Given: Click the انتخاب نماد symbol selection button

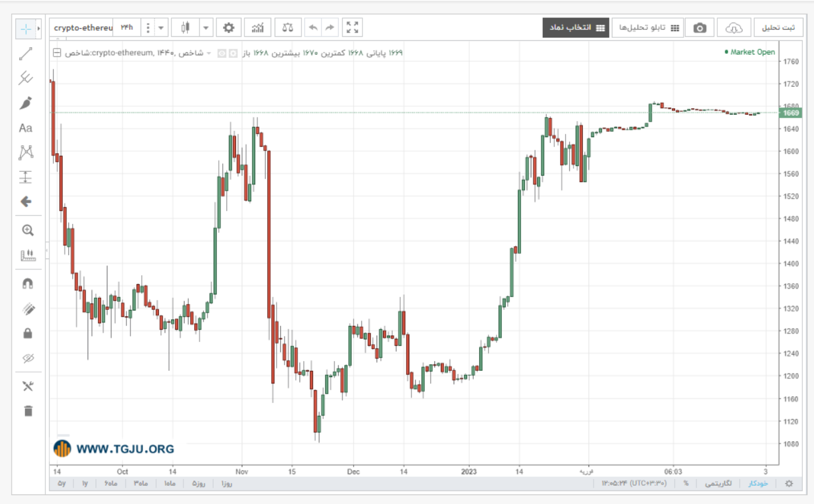Looking at the screenshot, I should click(x=576, y=28).
